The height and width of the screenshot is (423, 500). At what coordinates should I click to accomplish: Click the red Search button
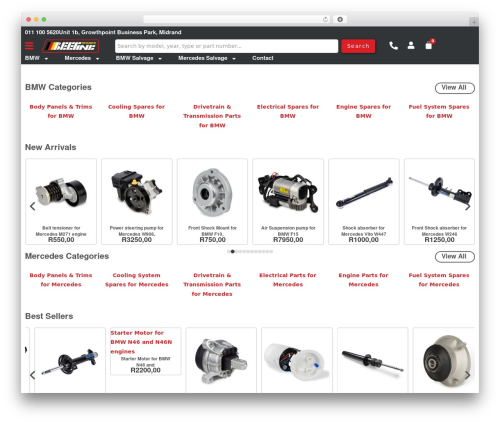(x=358, y=46)
